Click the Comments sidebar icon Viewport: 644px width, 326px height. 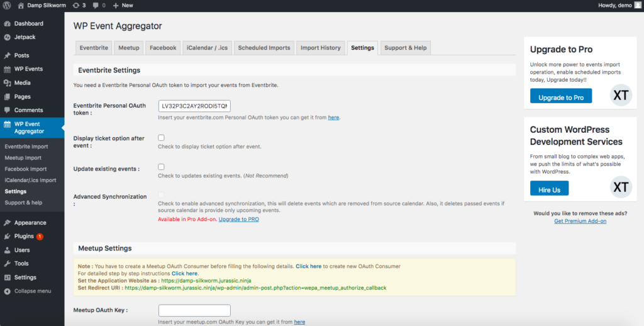click(x=7, y=110)
